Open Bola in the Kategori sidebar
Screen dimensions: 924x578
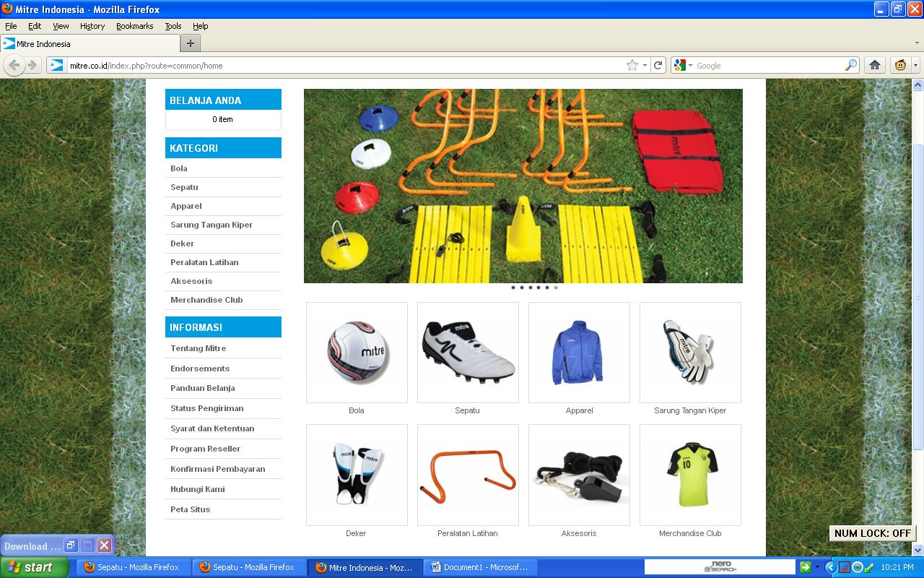(x=179, y=168)
